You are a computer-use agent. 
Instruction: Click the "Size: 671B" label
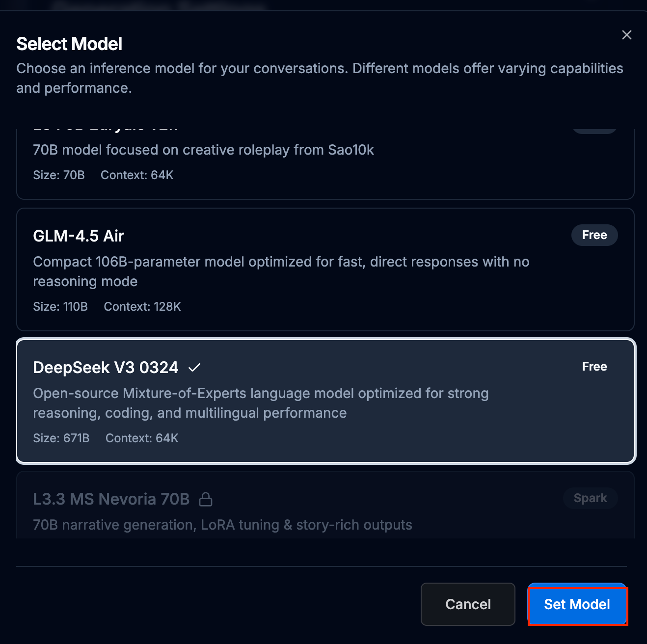[x=61, y=438]
